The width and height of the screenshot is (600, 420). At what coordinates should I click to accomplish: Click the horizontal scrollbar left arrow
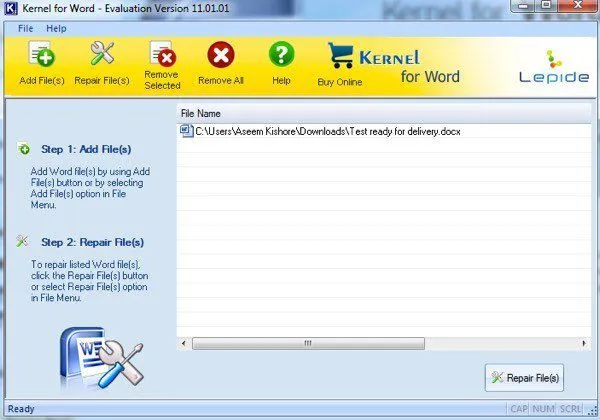[x=184, y=343]
